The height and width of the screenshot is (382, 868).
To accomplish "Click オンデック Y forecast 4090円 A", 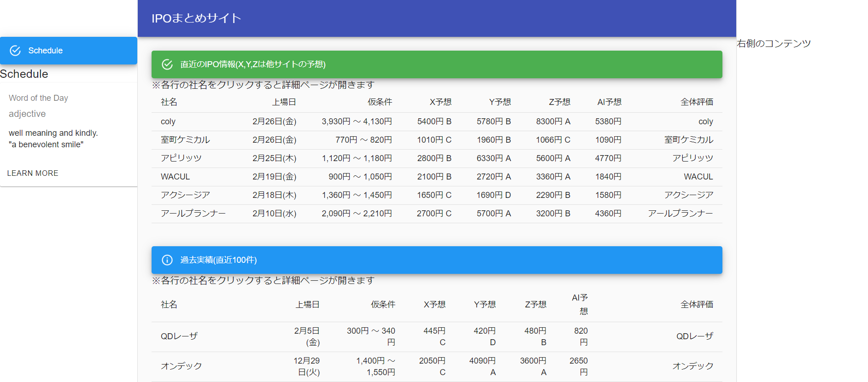I will (x=482, y=366).
